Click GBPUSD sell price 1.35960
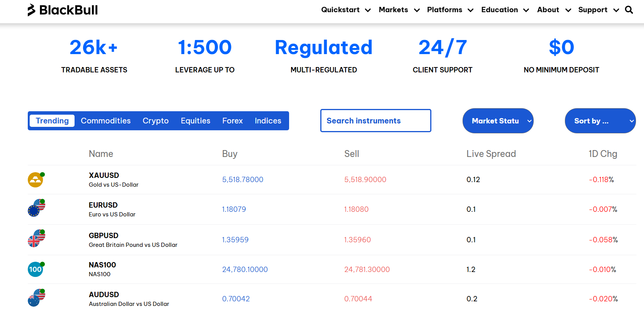The image size is (644, 312). [358, 240]
